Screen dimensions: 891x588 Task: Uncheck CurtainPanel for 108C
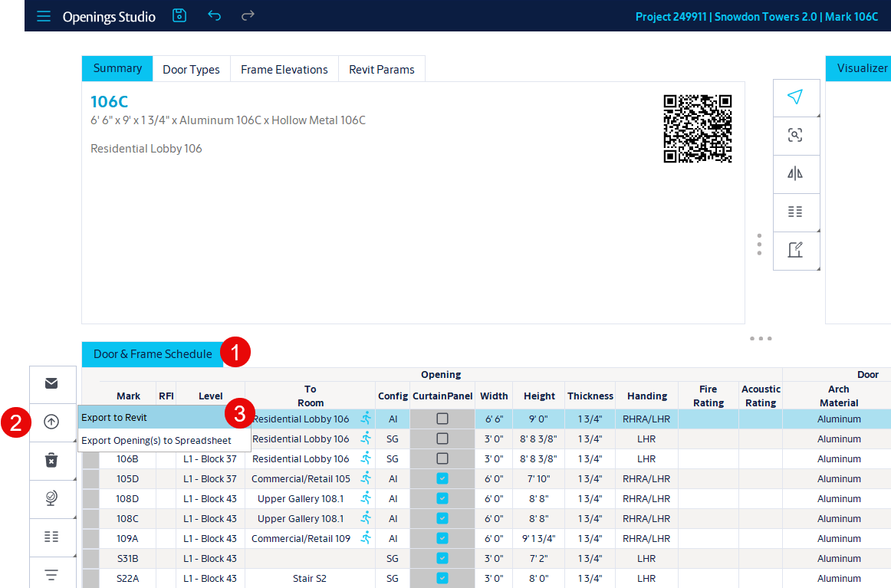click(x=442, y=518)
